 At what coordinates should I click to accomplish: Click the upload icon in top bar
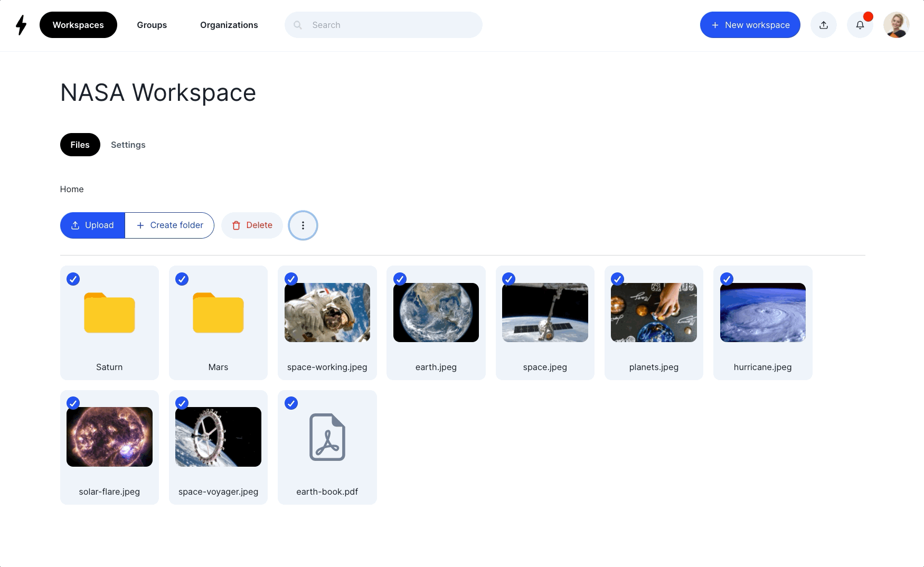pos(823,25)
